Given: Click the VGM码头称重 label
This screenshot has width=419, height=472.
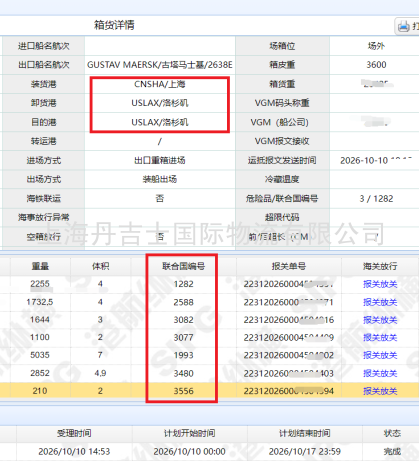Looking at the screenshot, I should pos(282,103).
